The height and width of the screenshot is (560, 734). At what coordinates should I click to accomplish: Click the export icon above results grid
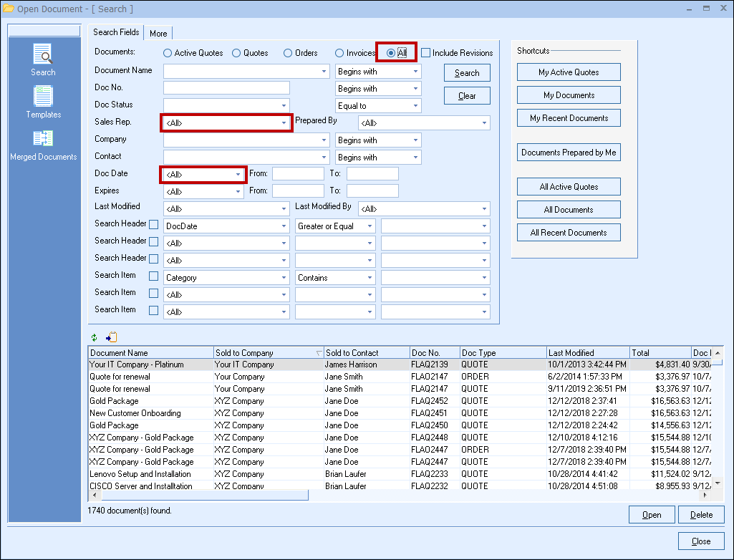(111, 337)
